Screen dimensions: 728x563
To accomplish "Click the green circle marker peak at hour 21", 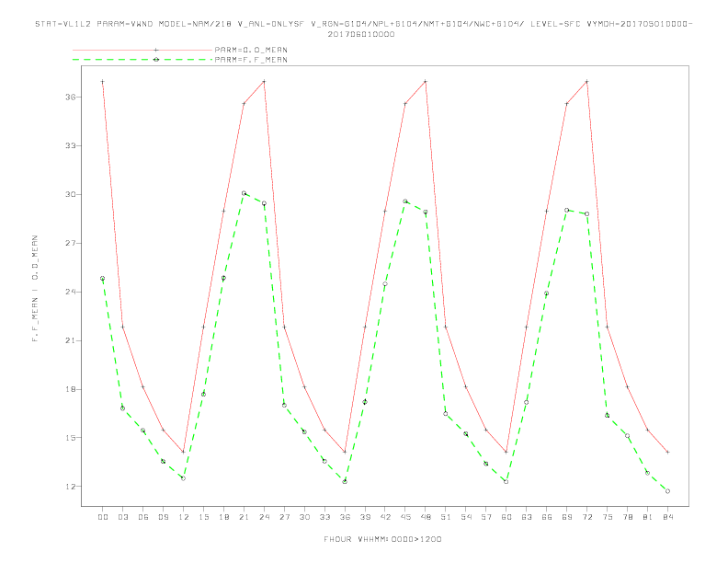I will click(x=244, y=193).
